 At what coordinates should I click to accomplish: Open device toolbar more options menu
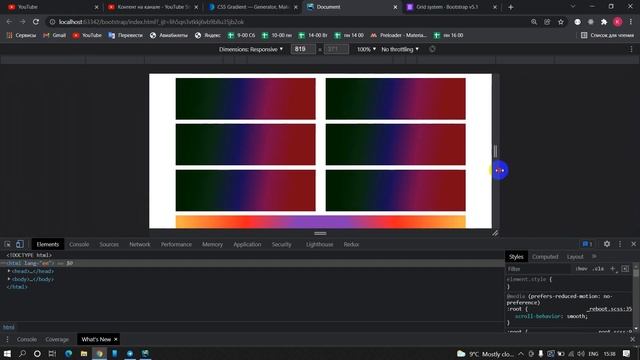[x=631, y=49]
